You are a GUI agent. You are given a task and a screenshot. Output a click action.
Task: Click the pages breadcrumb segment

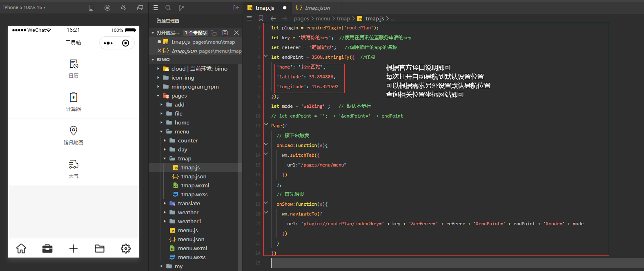301,18
